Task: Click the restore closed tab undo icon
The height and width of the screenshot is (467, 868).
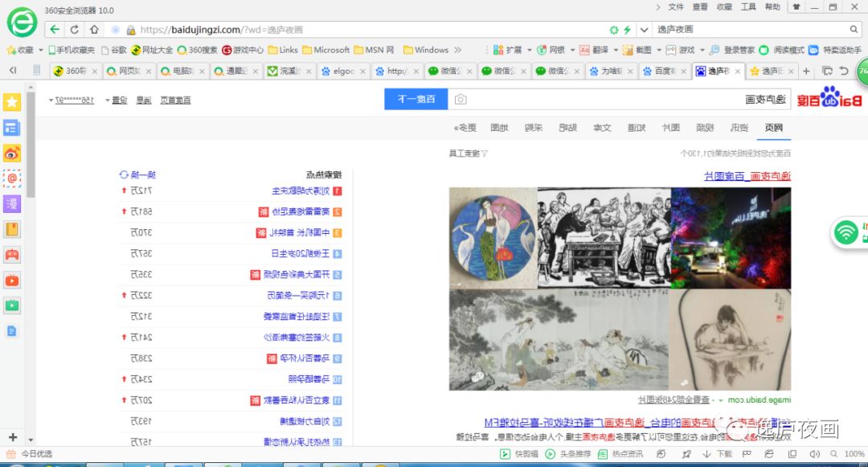Action: pyautogui.click(x=844, y=71)
